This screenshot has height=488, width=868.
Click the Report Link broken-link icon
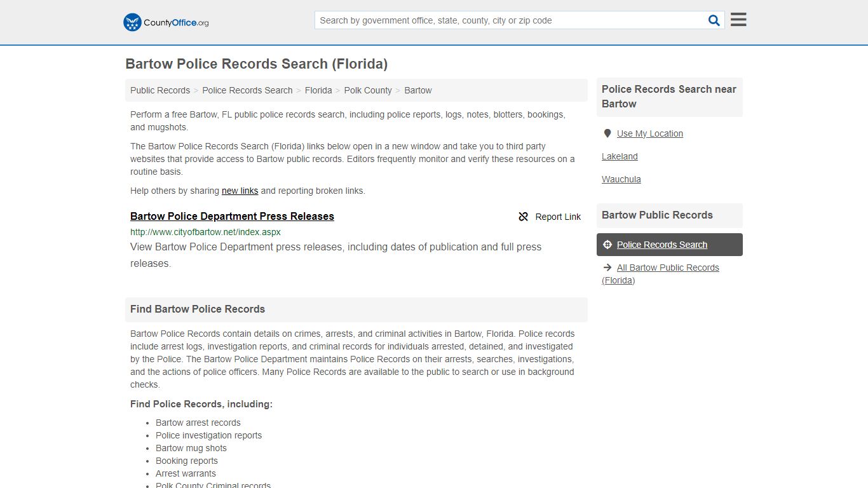click(x=524, y=217)
